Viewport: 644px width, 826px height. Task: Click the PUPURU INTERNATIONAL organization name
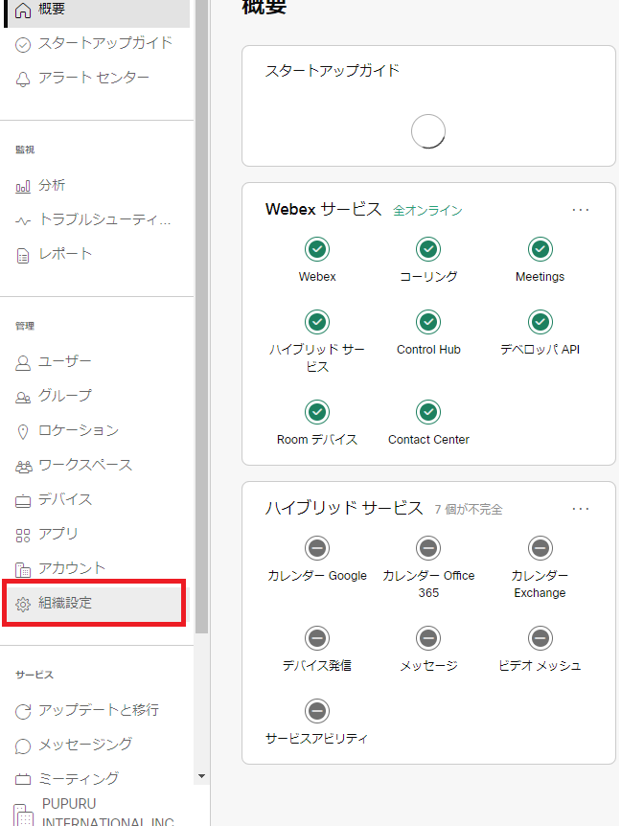[108, 813]
